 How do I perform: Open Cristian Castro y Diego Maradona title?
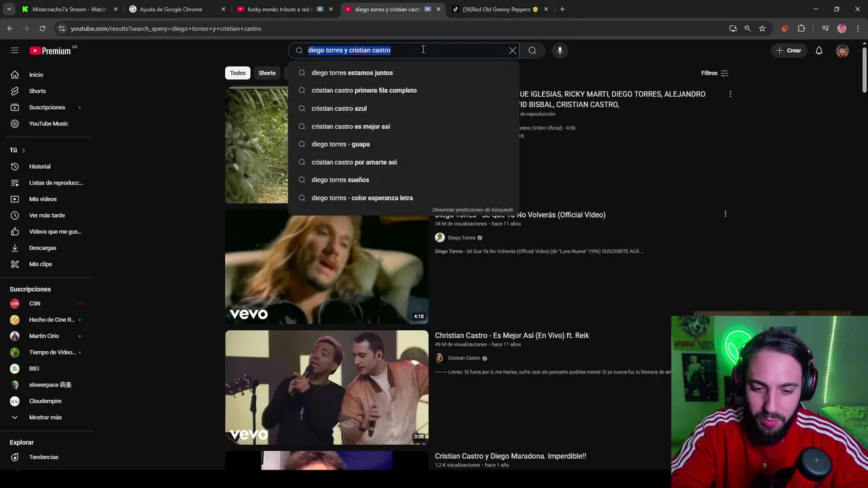[x=511, y=456]
